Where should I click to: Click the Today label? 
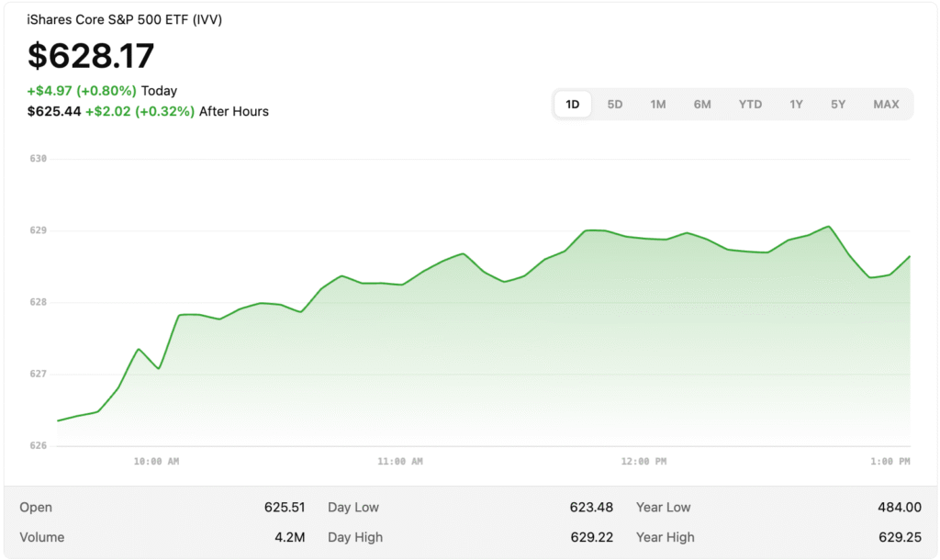pos(159,91)
